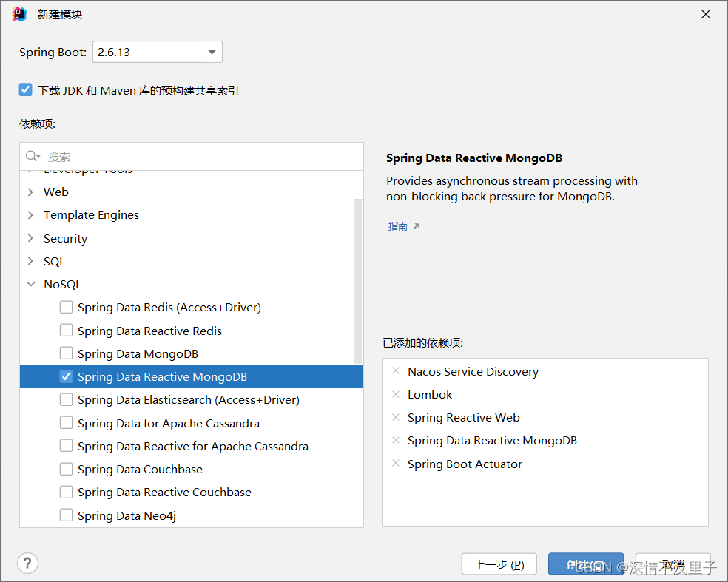Click the search magnifier icon
728x582 pixels.
coord(32,156)
